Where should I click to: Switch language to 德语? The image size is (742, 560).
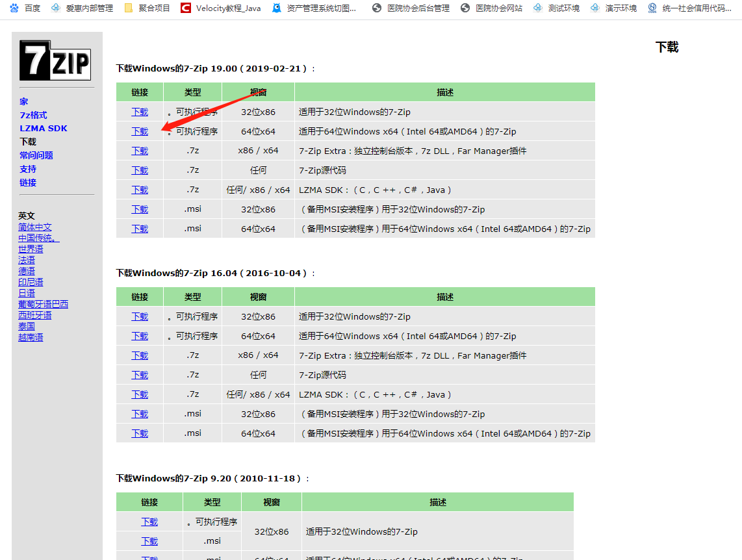tap(27, 271)
